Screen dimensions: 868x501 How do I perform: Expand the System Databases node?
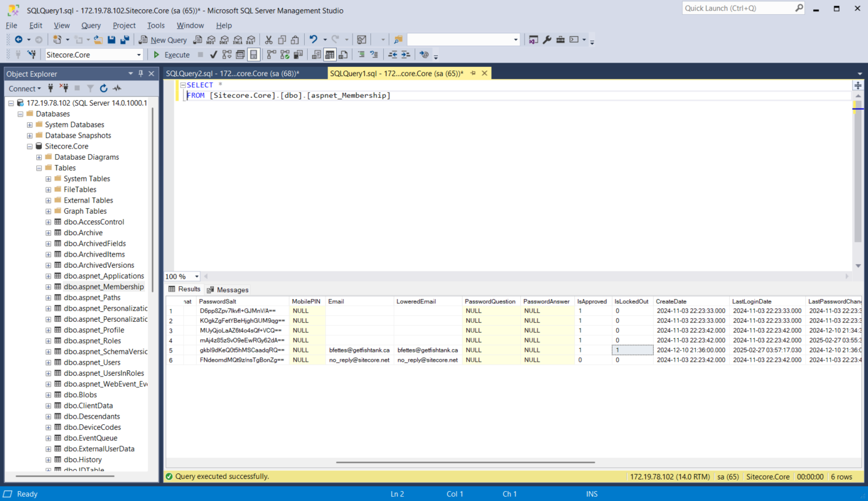[29, 125]
